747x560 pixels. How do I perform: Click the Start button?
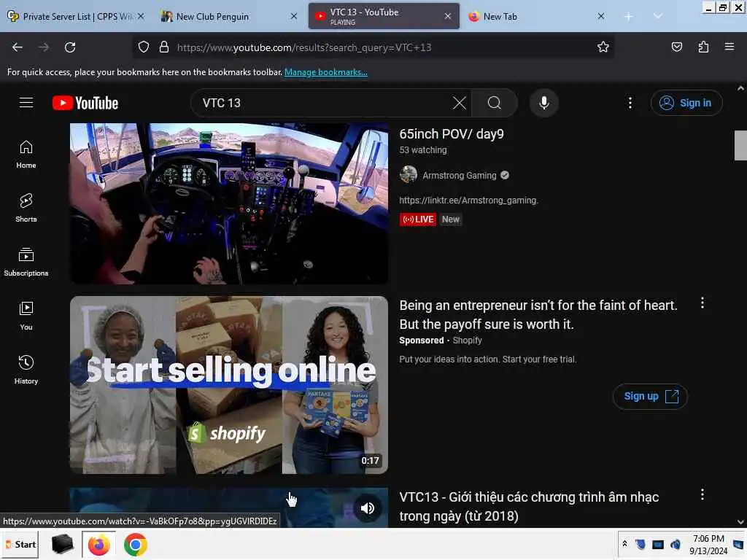pos(20,544)
